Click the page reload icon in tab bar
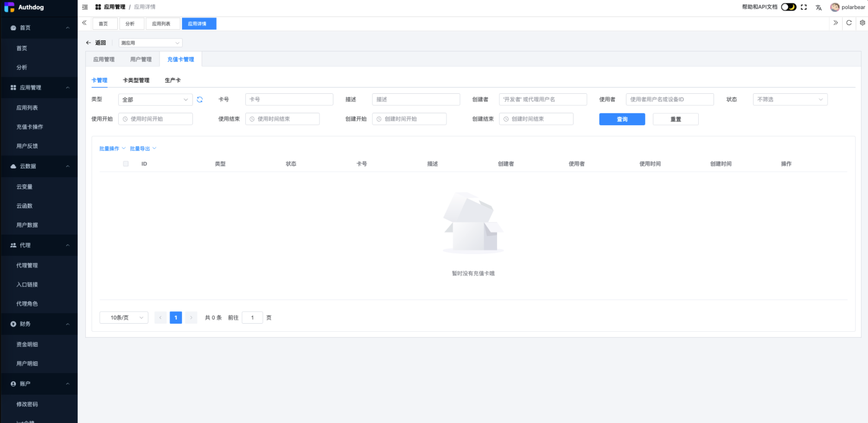The image size is (868, 423). (849, 23)
